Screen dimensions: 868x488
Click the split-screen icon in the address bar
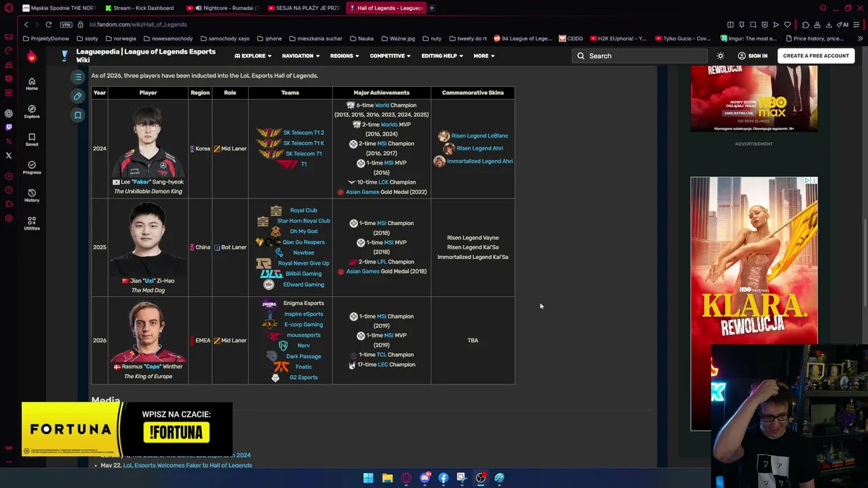(x=730, y=24)
